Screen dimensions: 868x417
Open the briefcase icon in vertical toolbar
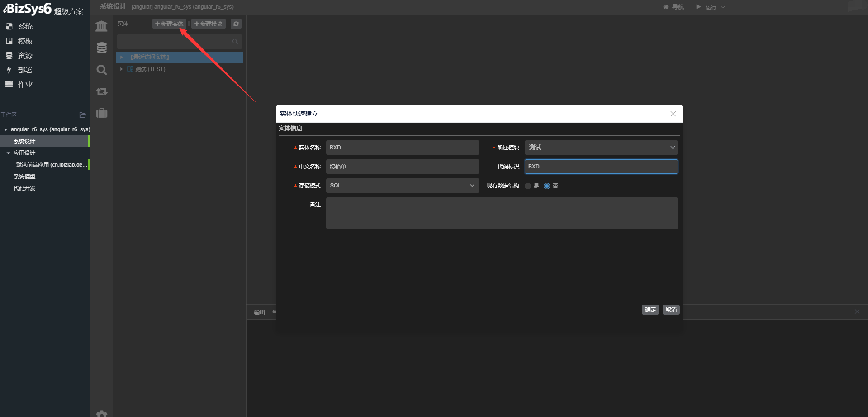click(x=102, y=113)
